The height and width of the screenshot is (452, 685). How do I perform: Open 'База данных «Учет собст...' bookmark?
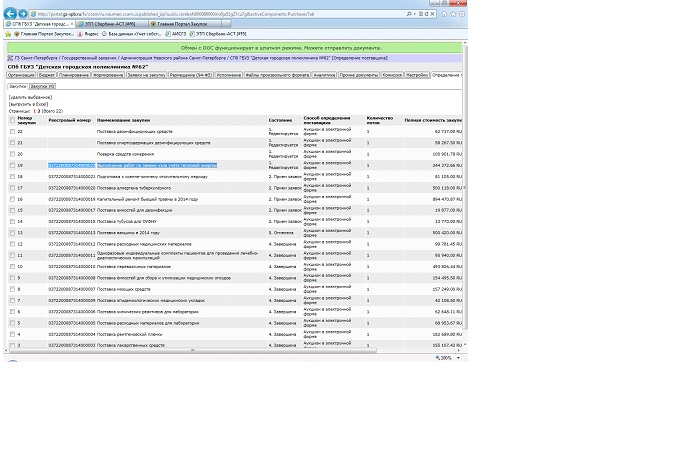pyautogui.click(x=131, y=34)
